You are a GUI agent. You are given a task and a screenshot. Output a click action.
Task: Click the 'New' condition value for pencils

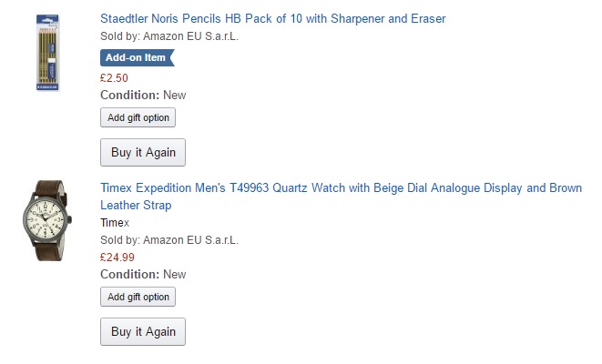pos(174,96)
